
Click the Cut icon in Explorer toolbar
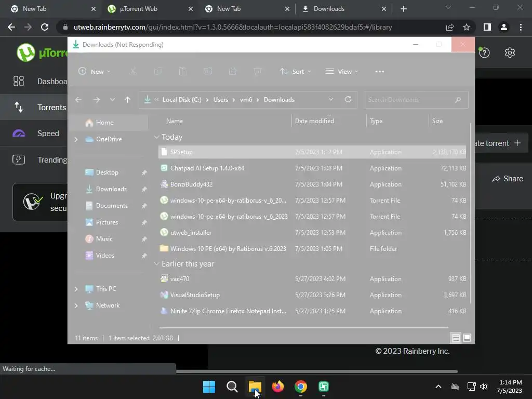coord(132,72)
